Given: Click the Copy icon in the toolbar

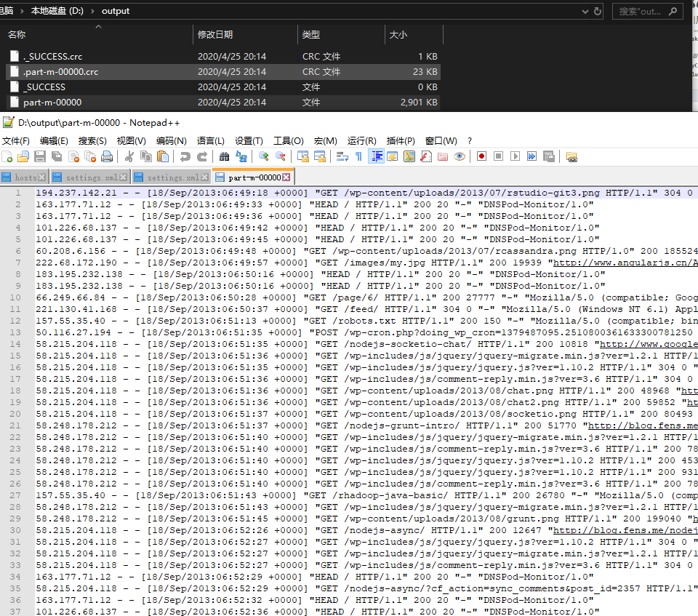Looking at the screenshot, I should coord(146,156).
